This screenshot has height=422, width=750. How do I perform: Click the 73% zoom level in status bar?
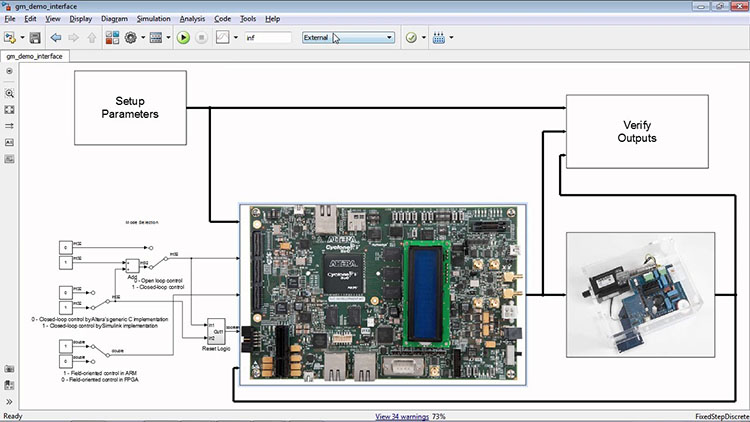click(439, 416)
